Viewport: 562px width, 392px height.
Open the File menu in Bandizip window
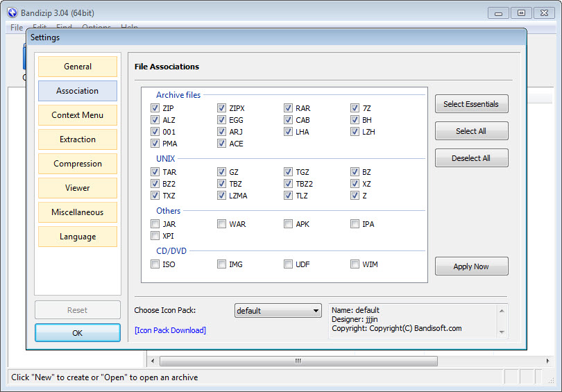[x=17, y=28]
